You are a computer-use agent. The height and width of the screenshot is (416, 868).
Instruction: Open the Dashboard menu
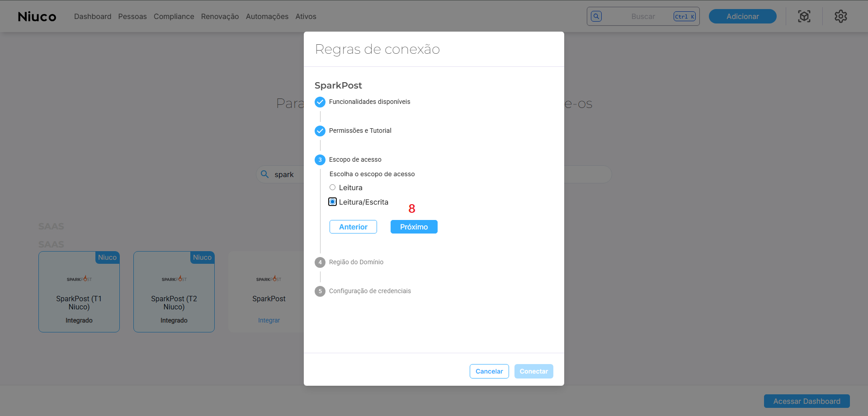point(93,16)
